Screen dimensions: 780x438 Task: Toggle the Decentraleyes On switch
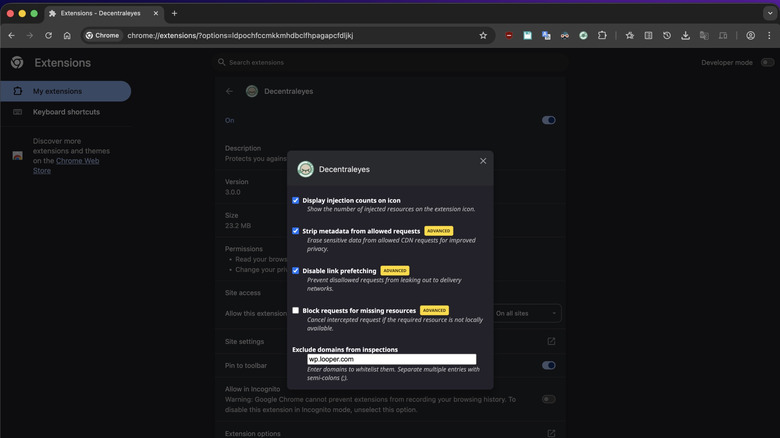549,120
